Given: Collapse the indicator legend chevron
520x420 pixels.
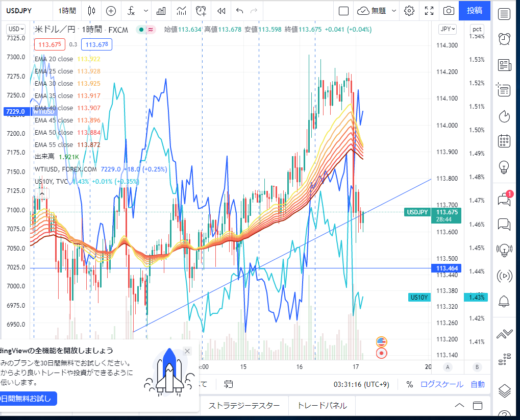Looking at the screenshot, I should click(42, 194).
